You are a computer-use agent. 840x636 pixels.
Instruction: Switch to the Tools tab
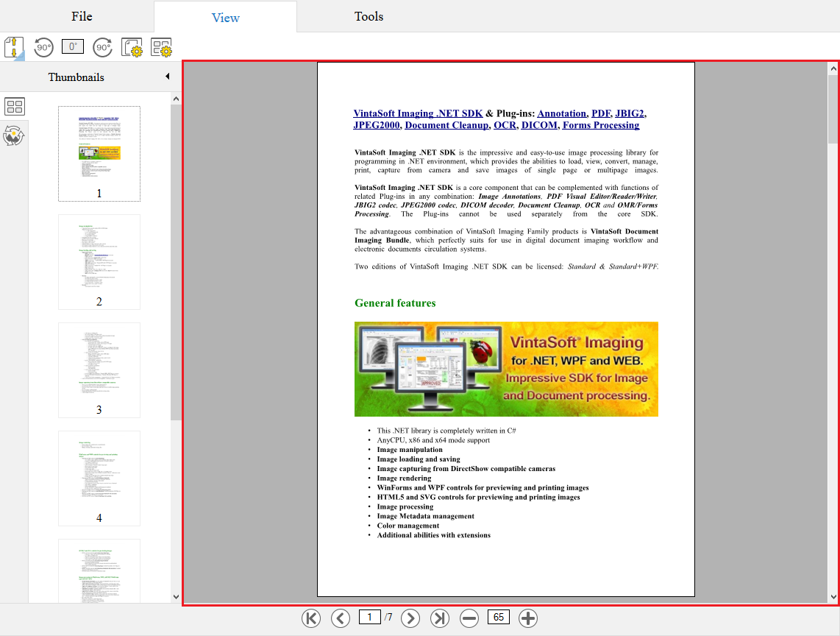(369, 16)
